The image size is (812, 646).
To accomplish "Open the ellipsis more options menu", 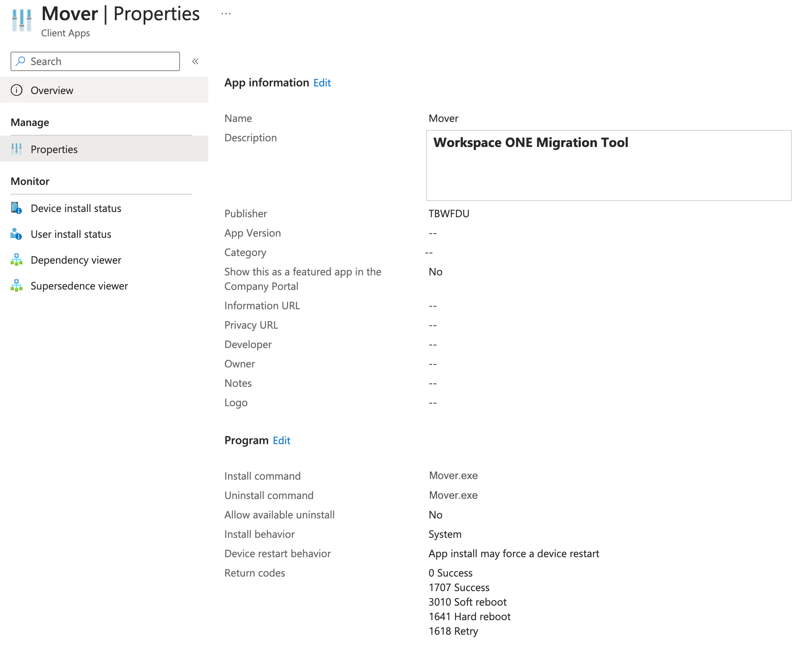I will [x=226, y=14].
